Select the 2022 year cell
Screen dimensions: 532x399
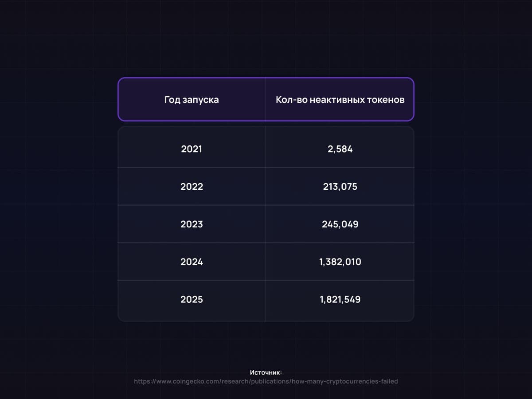(x=192, y=187)
